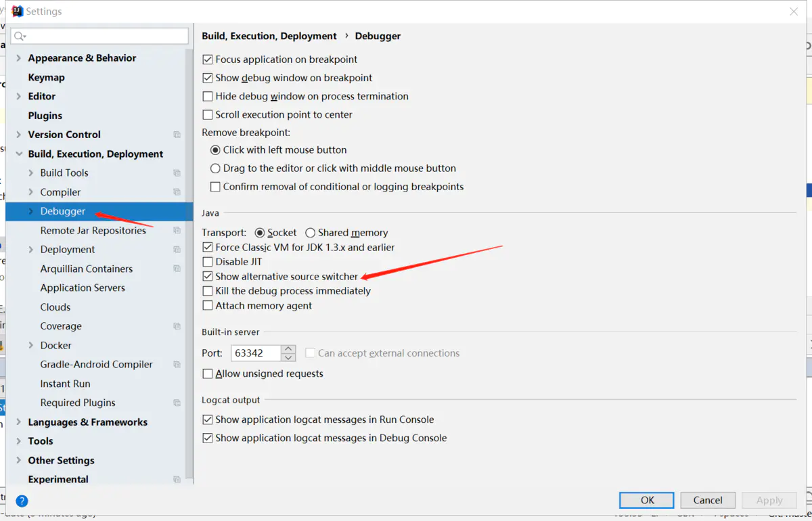Click project-level icon beside Coverage
Viewport: 812px width, 521px height.
pos(177,326)
